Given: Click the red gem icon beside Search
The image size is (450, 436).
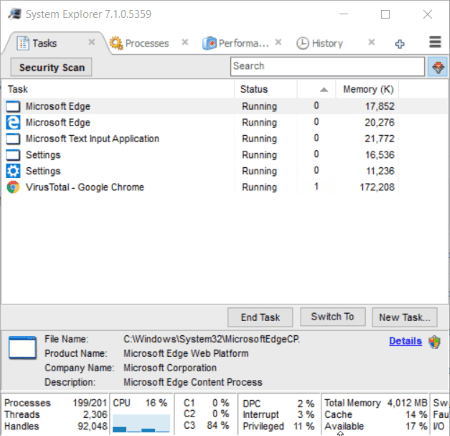Looking at the screenshot, I should 438,67.
